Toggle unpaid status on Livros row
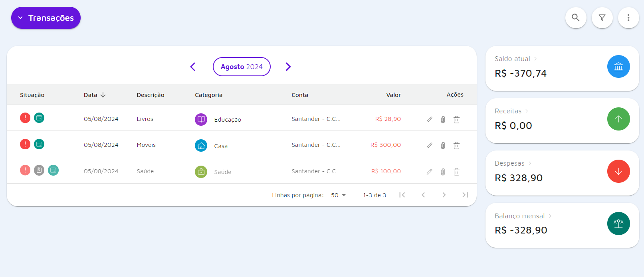 (x=25, y=118)
